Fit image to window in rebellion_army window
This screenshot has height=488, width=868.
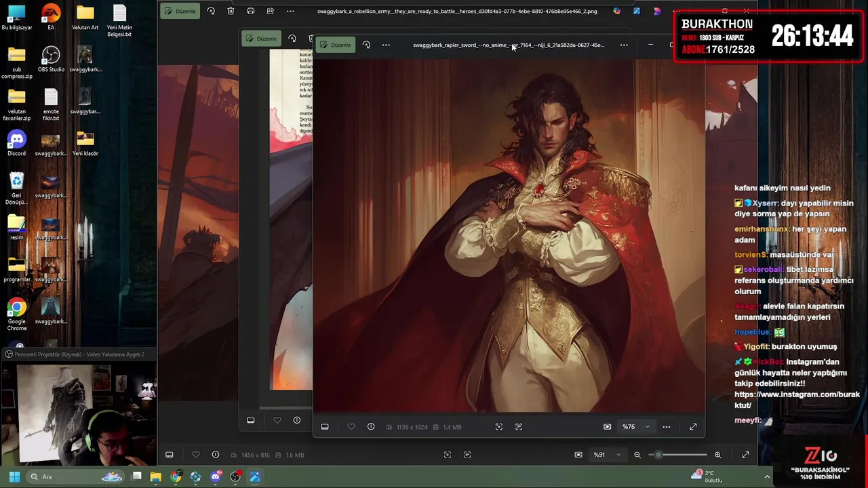pyautogui.click(x=448, y=455)
